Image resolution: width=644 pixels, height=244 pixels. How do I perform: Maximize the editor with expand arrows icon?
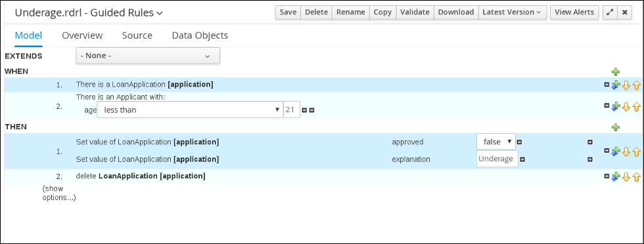(610, 12)
